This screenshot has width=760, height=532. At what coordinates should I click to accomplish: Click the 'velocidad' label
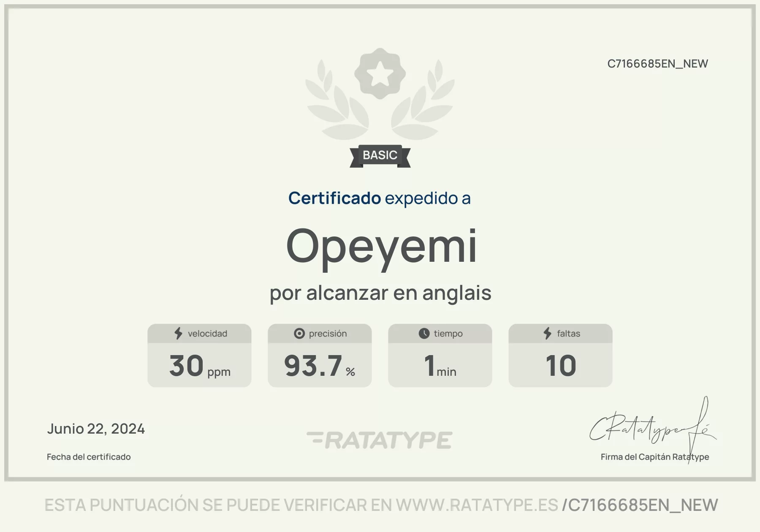[x=207, y=334]
